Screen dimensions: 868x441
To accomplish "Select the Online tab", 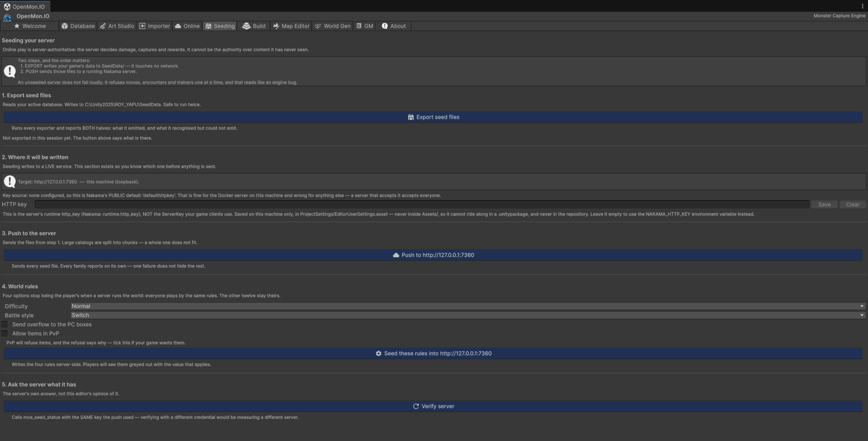I will point(187,26).
